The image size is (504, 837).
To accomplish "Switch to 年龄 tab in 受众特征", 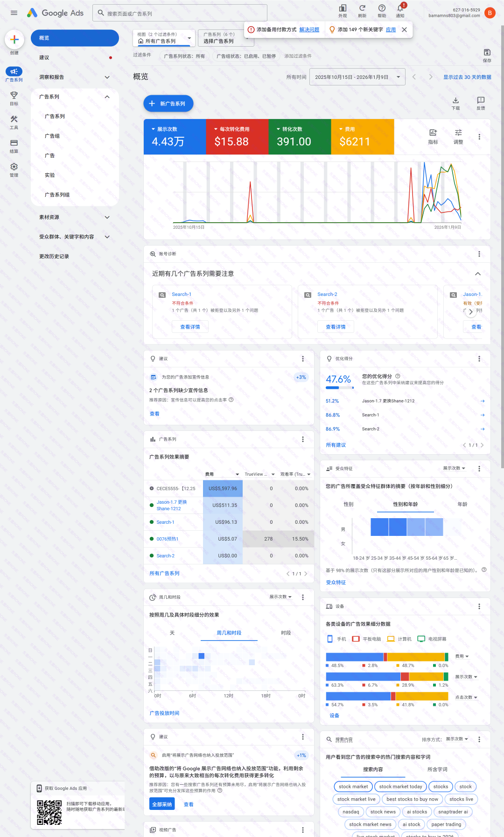I will click(x=462, y=504).
